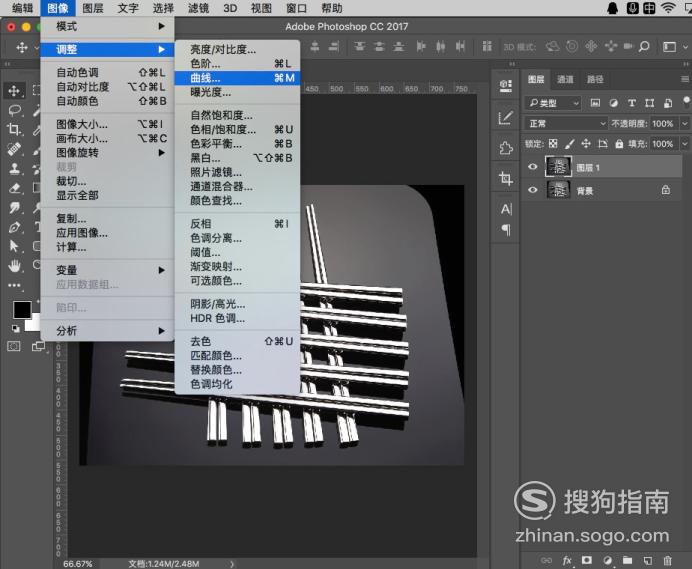
Task: Toggle lock image pixels brush icon
Action: tap(570, 143)
